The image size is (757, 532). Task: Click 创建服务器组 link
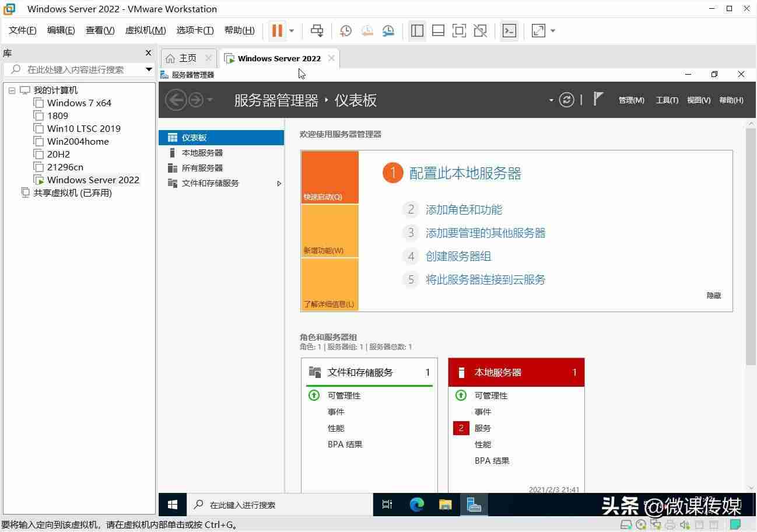tap(458, 257)
